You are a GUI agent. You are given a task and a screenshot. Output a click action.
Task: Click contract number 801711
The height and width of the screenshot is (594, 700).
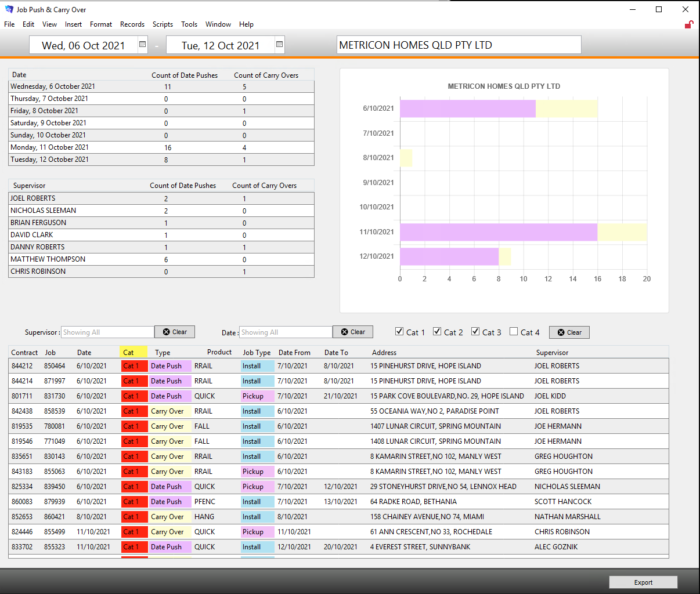tap(22, 396)
